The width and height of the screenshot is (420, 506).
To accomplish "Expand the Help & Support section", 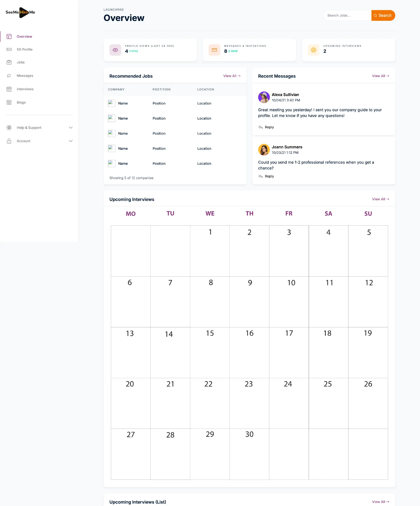I will pos(71,127).
